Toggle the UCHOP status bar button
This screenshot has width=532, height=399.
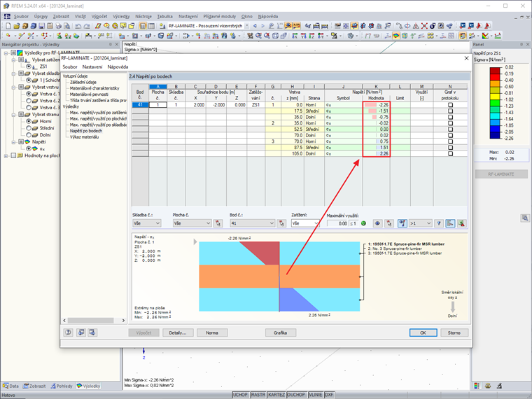click(240, 395)
